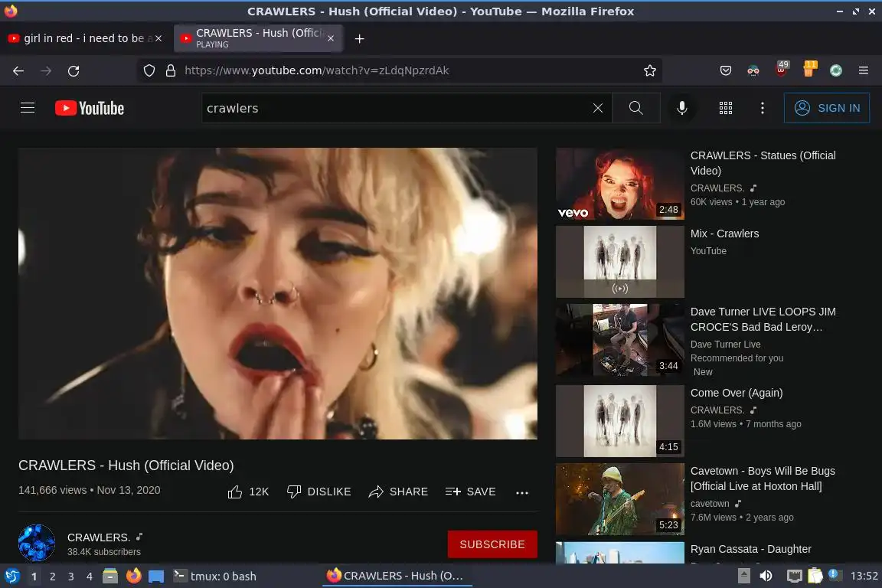Open file manager from taskbar

tap(110, 577)
